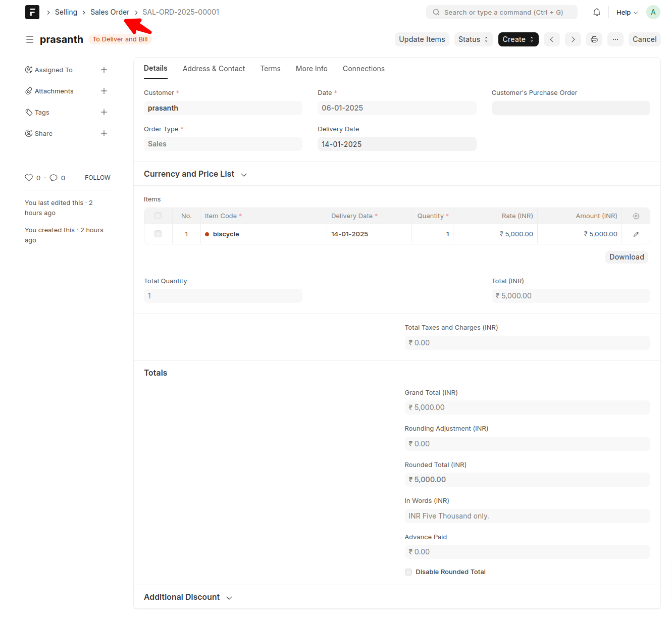Attach a file using the plus icon
The image size is (672, 618).
point(104,91)
